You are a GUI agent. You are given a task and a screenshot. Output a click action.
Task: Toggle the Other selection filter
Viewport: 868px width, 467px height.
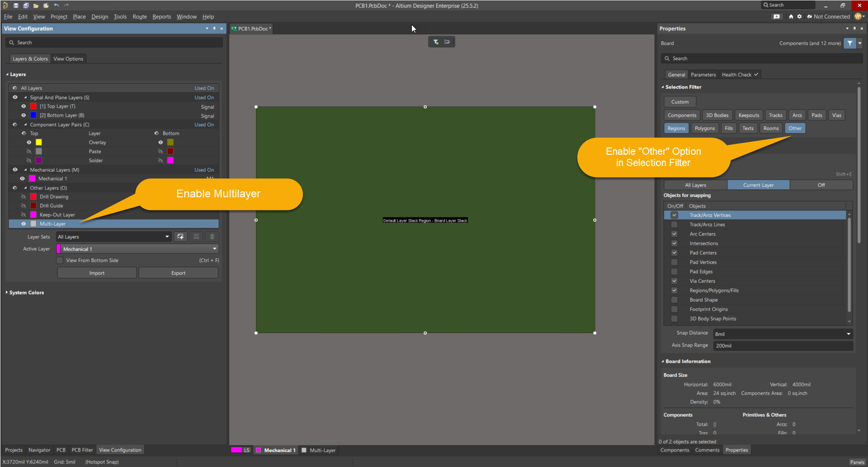(795, 129)
